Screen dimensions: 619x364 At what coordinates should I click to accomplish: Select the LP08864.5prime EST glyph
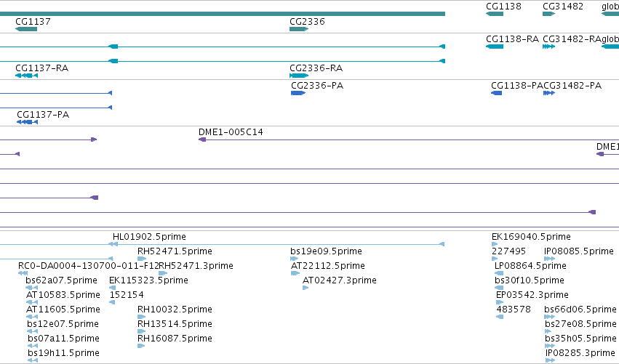(x=499, y=273)
